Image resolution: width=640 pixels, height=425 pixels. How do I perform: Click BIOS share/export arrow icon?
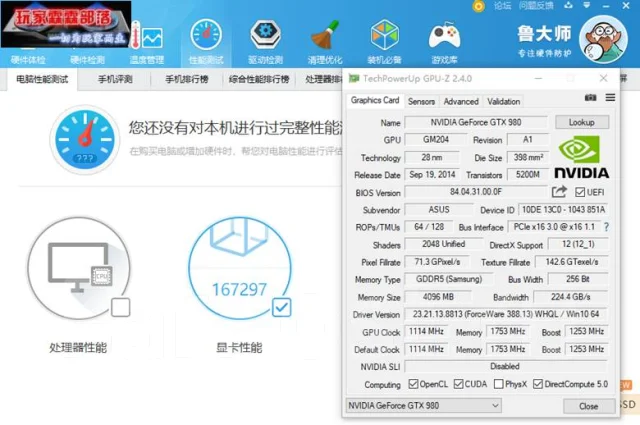click(559, 191)
